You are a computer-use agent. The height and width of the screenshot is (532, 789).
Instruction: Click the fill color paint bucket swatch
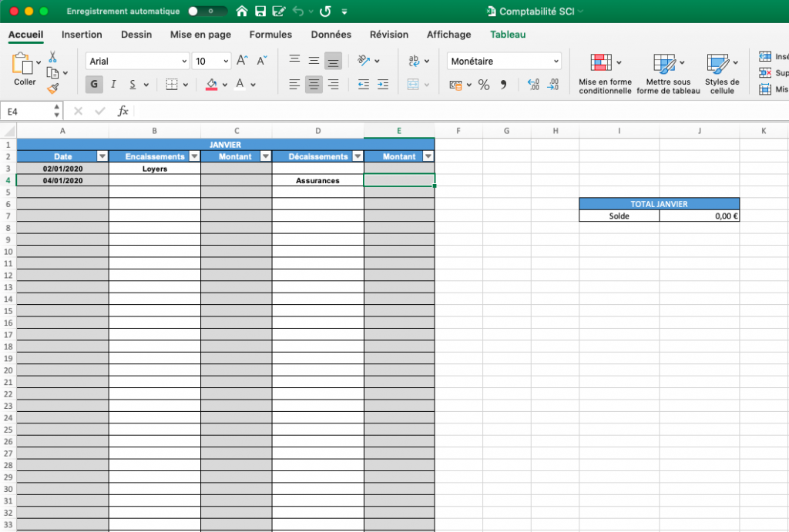click(x=212, y=85)
